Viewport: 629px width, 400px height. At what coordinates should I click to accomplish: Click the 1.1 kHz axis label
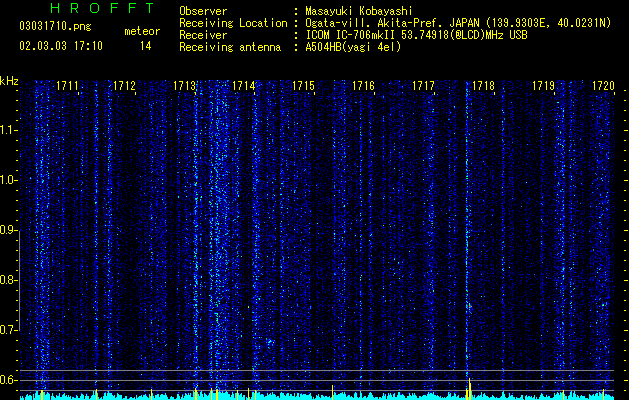pos(8,130)
